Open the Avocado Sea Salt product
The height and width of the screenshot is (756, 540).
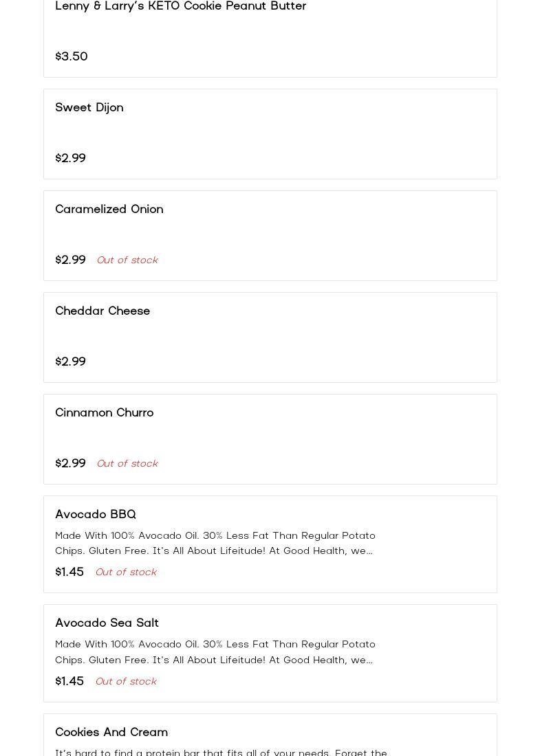pos(107,623)
